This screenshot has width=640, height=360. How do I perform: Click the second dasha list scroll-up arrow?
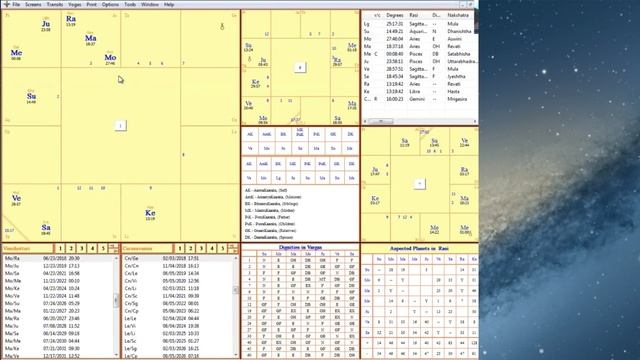(236, 258)
